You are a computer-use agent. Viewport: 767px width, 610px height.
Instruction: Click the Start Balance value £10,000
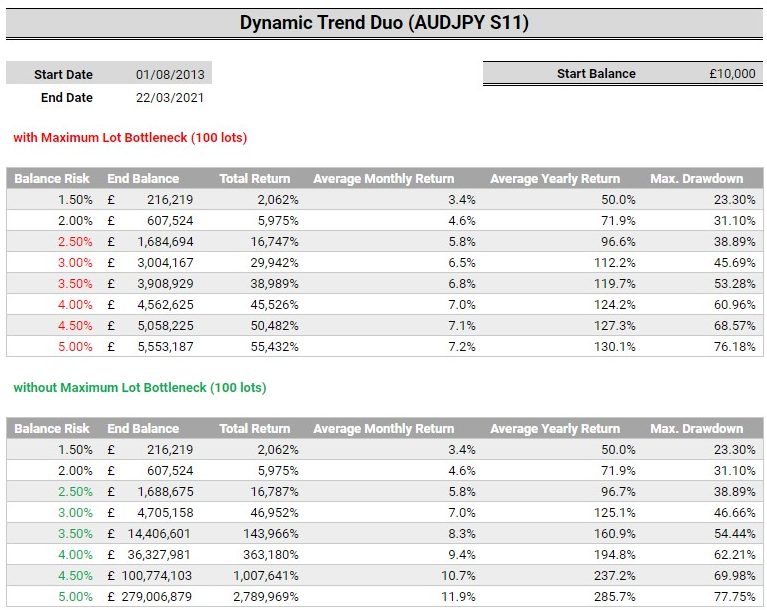[732, 73]
